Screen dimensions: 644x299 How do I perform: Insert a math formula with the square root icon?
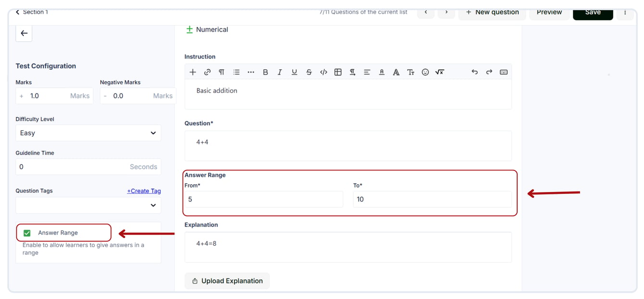440,72
